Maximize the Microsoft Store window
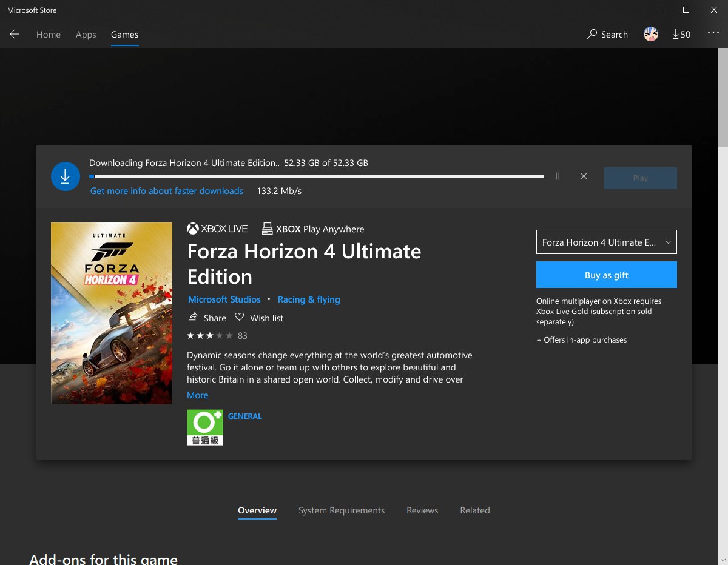 (686, 10)
